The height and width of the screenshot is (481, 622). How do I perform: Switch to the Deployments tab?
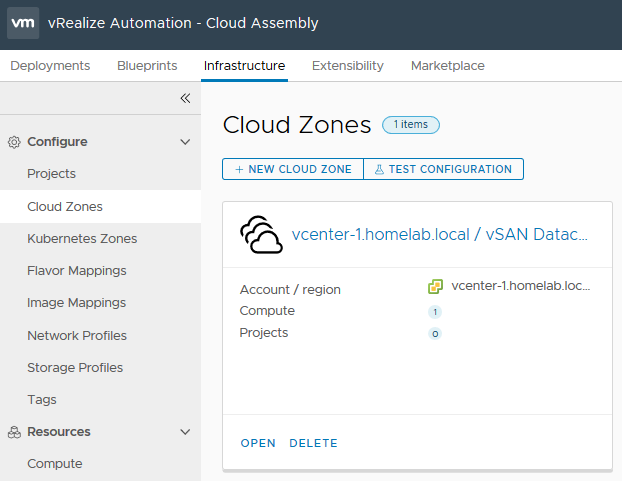coord(50,65)
